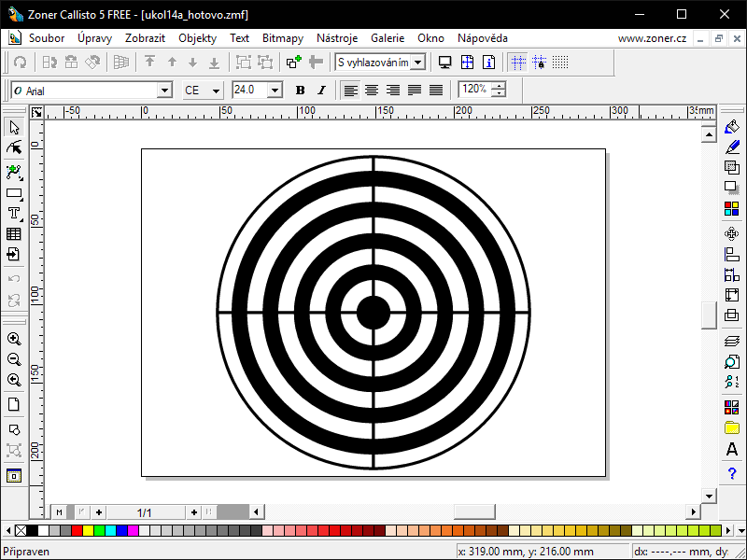Screen dimensions: 747x560
Task: Add a page with right plus button
Action: point(193,512)
